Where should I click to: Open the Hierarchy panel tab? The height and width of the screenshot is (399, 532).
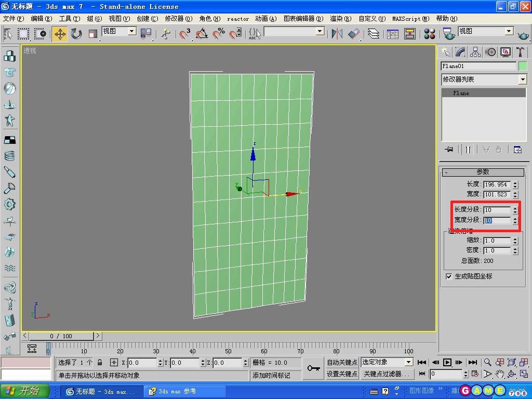coord(475,52)
